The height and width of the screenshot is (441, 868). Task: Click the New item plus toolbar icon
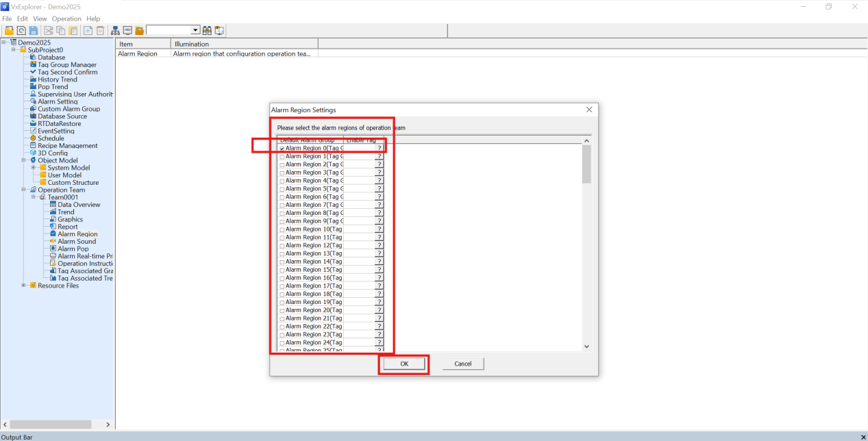pyautogui.click(x=88, y=30)
